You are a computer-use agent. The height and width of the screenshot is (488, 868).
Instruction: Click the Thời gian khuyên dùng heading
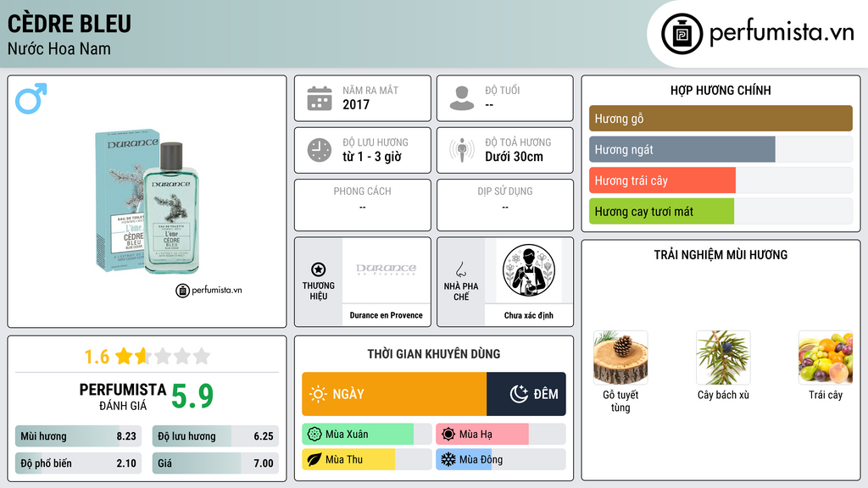tap(434, 354)
